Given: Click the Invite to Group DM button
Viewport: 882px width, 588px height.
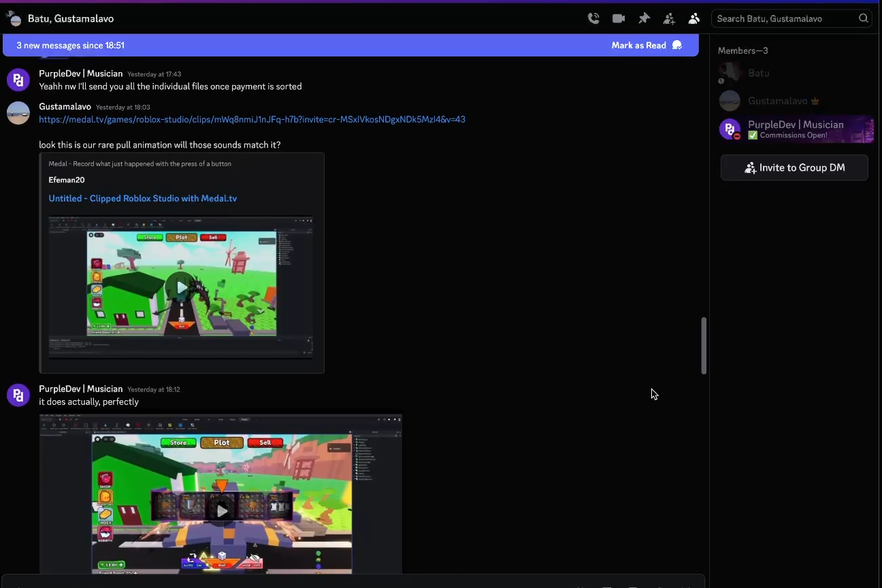Looking at the screenshot, I should click(794, 167).
